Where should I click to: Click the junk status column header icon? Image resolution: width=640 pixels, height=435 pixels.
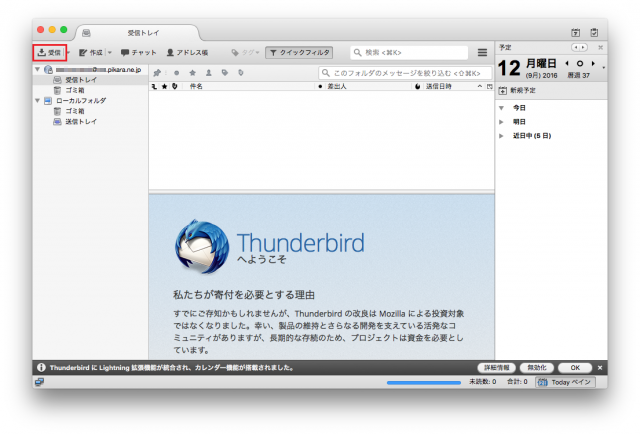(418, 87)
